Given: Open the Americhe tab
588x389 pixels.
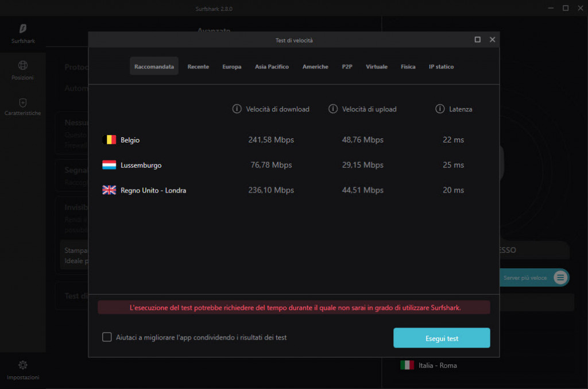Looking at the screenshot, I should (315, 67).
